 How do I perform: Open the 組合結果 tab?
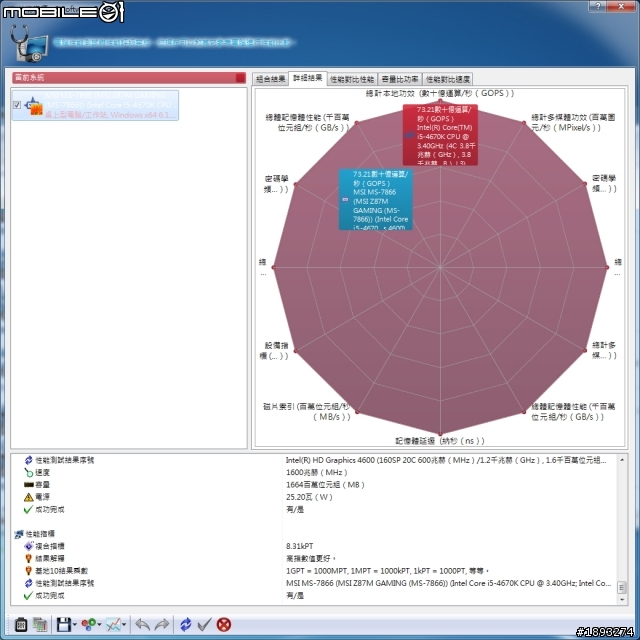click(x=270, y=79)
